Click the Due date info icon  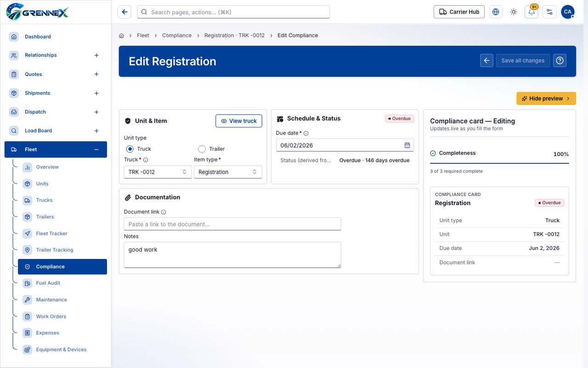pyautogui.click(x=306, y=133)
